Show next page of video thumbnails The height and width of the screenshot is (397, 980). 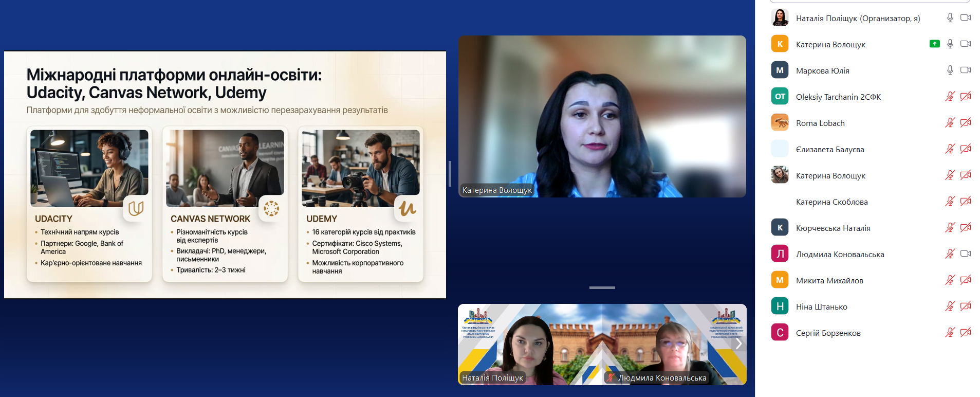coord(738,344)
